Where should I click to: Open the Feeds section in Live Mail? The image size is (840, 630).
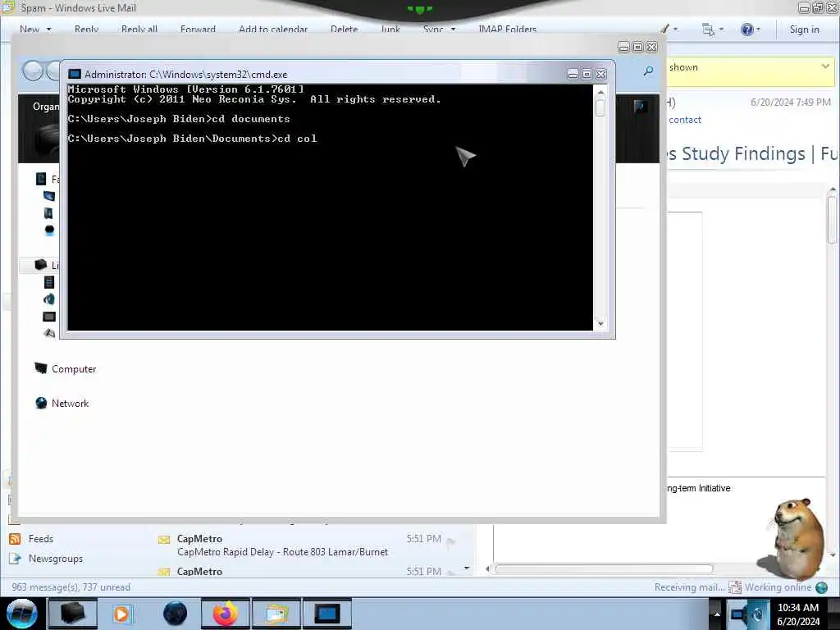tap(41, 538)
